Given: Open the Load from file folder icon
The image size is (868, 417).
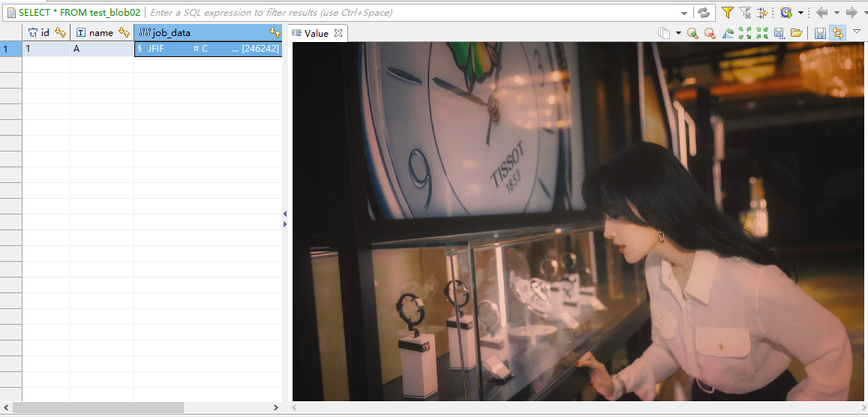Looking at the screenshot, I should [x=796, y=33].
